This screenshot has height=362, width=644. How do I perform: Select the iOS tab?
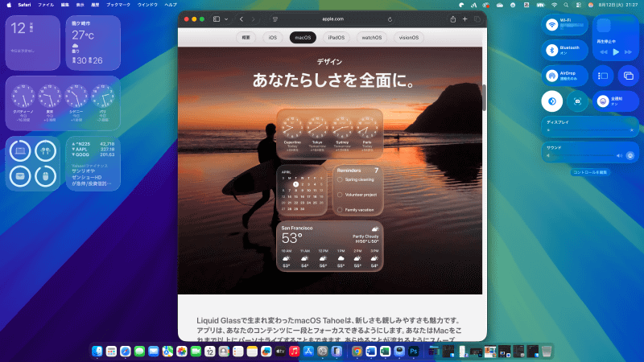pos(273,37)
